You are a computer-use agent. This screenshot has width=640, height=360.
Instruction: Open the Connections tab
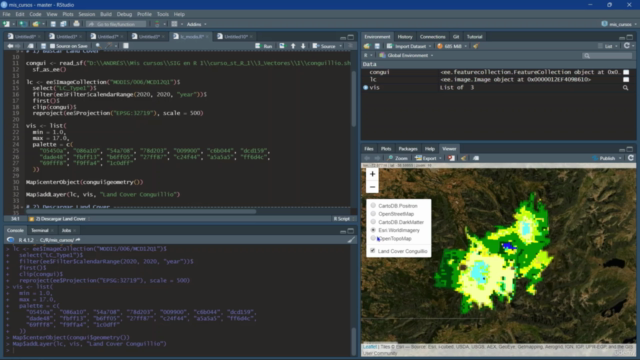[432, 37]
